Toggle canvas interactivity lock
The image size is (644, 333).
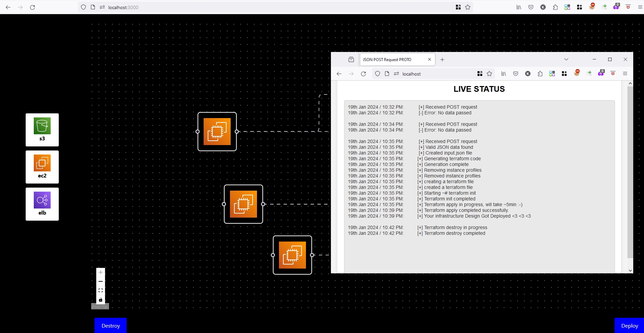101,300
